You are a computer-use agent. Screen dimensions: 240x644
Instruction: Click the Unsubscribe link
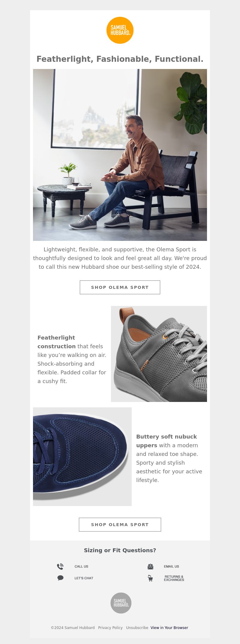click(137, 628)
